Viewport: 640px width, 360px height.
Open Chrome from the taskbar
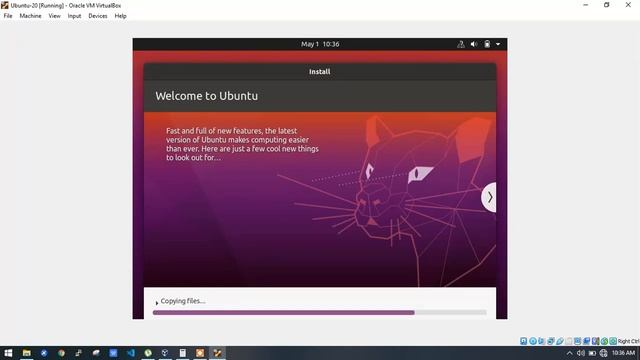pos(61,353)
